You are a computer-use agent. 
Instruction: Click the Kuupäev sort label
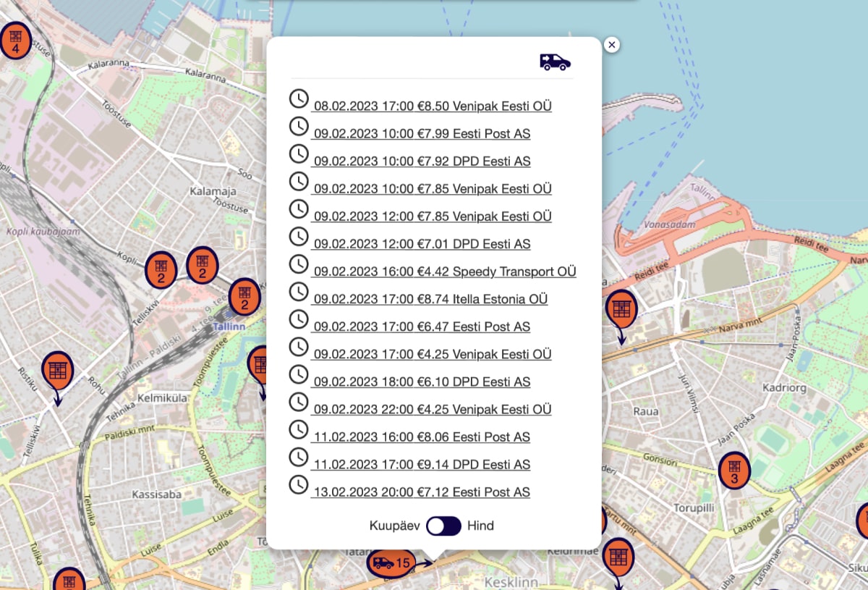click(394, 526)
